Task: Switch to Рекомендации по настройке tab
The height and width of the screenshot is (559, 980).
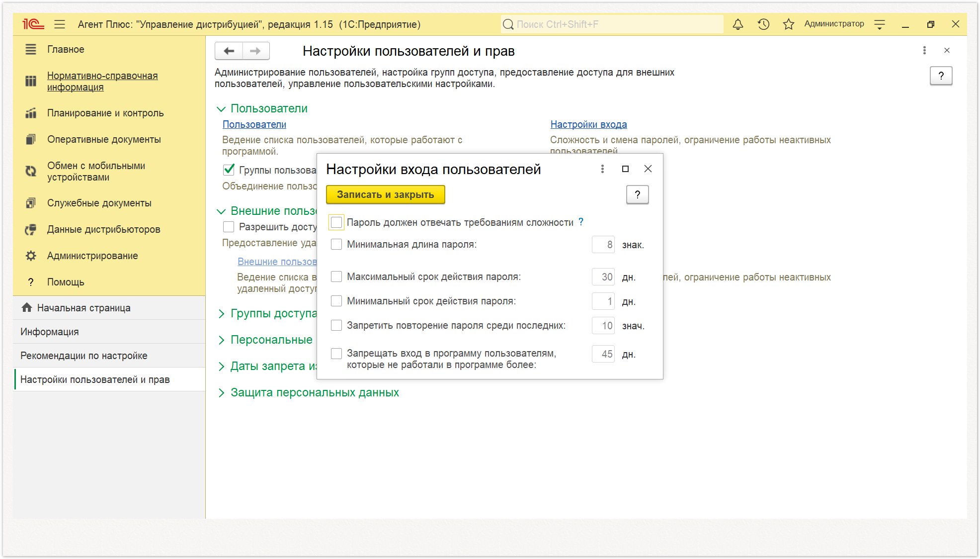Action: (109, 356)
